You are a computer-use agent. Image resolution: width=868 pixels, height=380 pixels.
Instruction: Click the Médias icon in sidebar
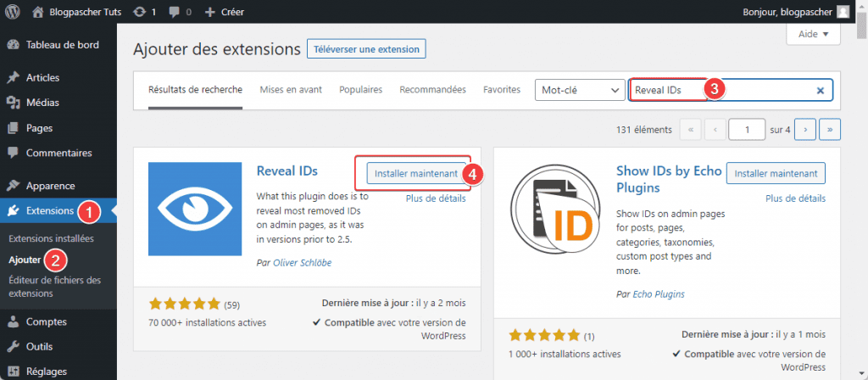(14, 103)
